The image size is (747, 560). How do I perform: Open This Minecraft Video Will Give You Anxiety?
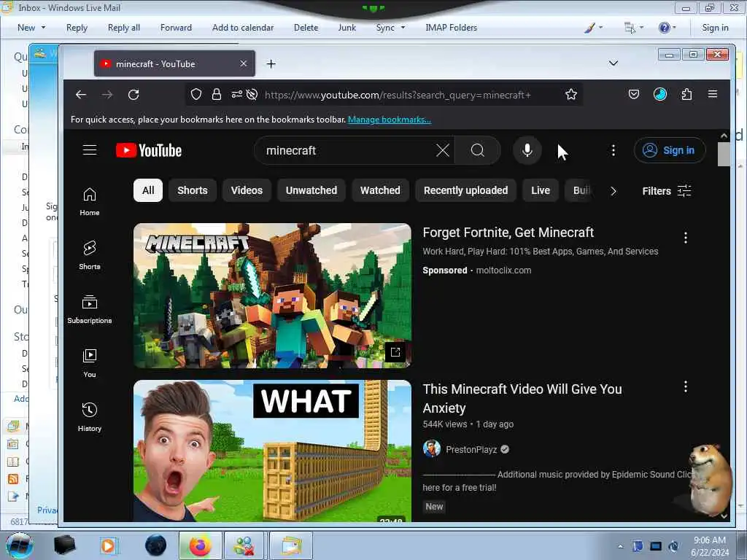coord(522,399)
